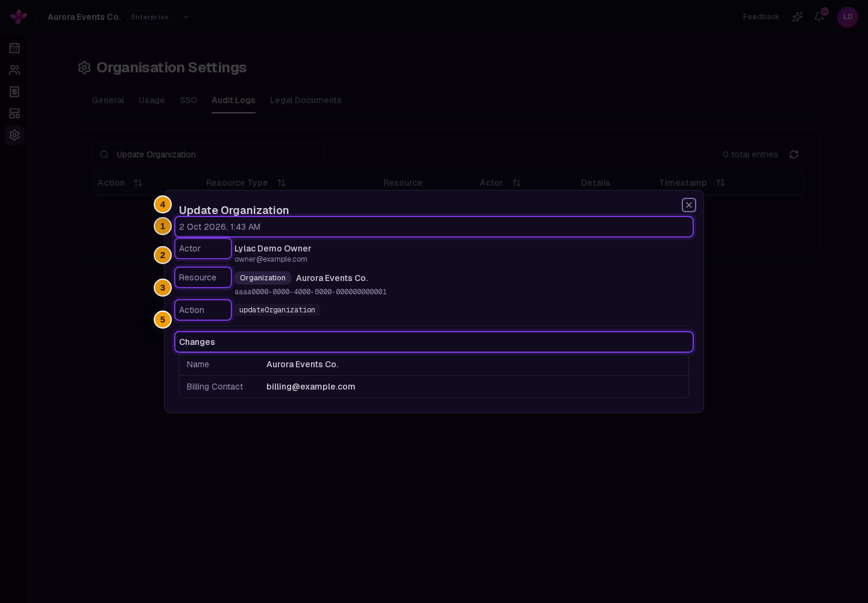This screenshot has height=603, width=868.
Task: Click the Details column header
Action: (596, 183)
